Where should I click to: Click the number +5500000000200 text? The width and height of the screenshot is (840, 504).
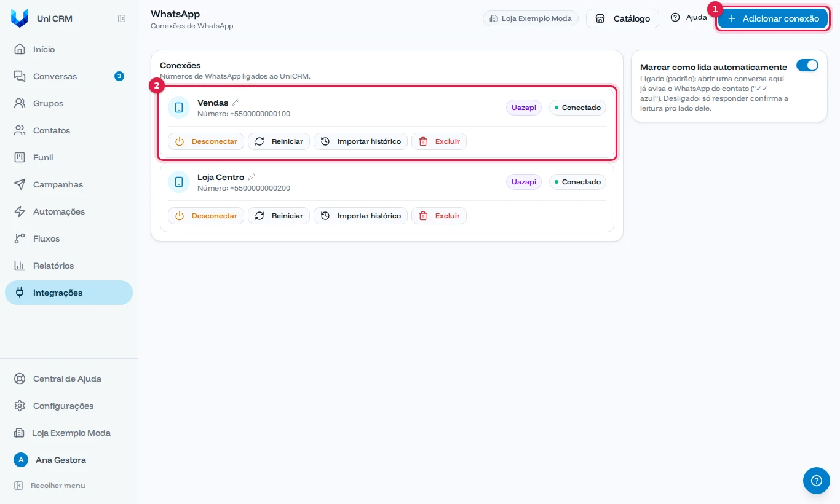(260, 188)
